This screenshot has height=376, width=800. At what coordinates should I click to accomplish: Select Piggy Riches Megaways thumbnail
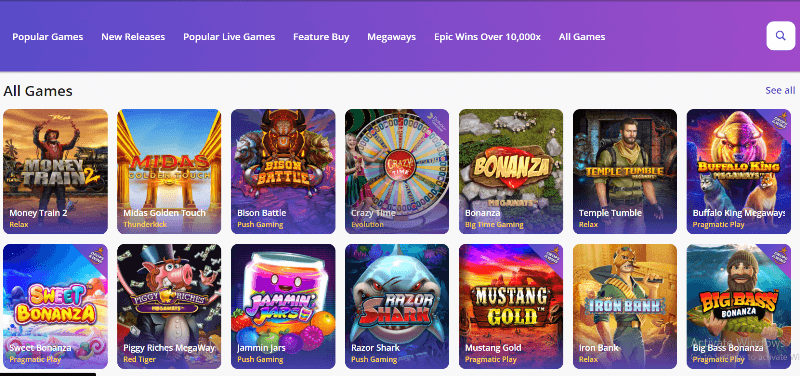tap(169, 306)
